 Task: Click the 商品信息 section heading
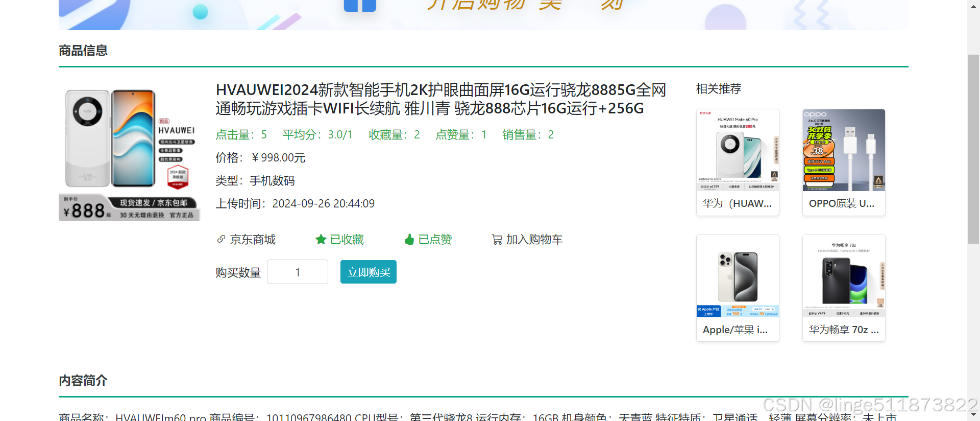click(x=83, y=51)
